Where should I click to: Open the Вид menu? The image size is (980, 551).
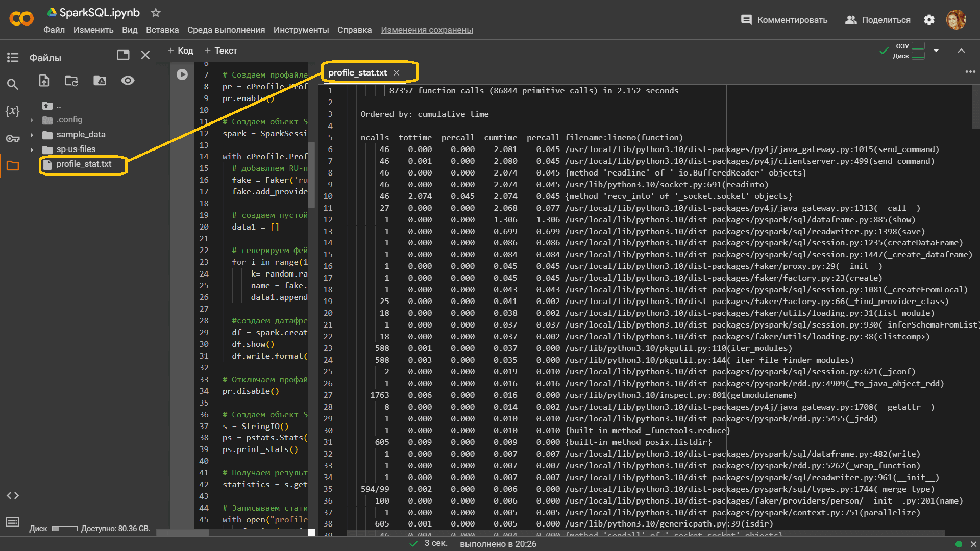[130, 30]
